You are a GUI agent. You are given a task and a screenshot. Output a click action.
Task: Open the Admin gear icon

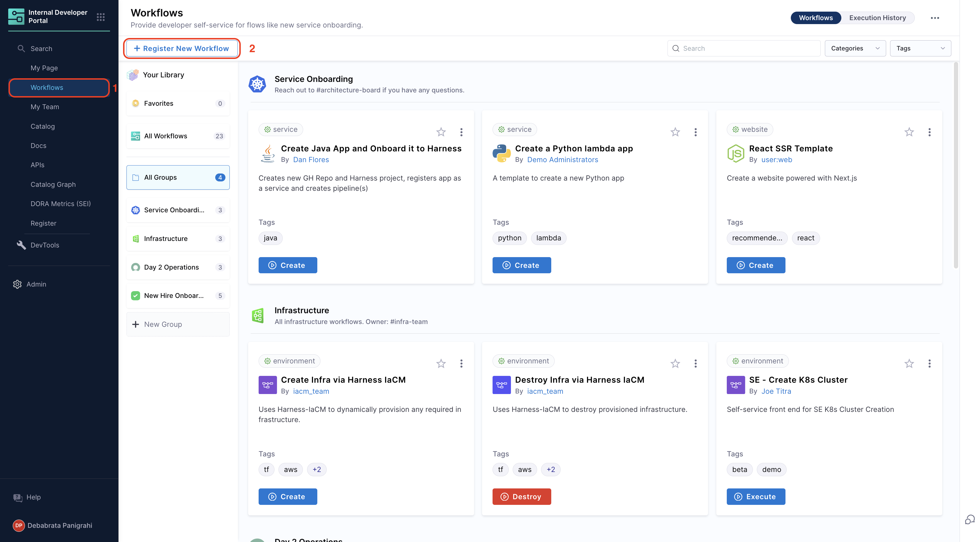(17, 284)
